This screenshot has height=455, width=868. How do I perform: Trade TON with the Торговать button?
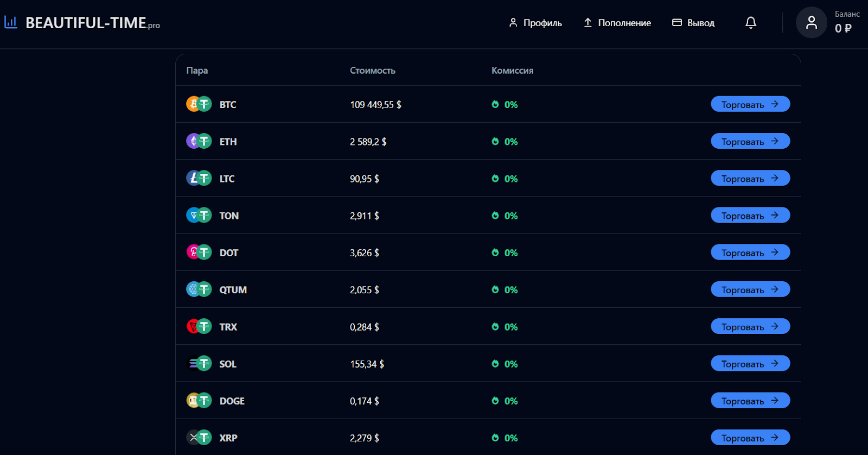(750, 216)
